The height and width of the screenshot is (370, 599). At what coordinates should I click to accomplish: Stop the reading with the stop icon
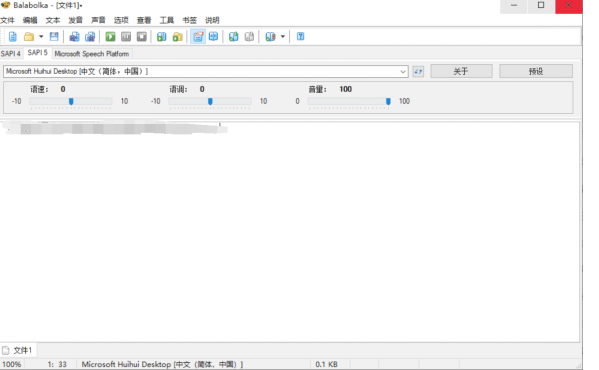142,37
